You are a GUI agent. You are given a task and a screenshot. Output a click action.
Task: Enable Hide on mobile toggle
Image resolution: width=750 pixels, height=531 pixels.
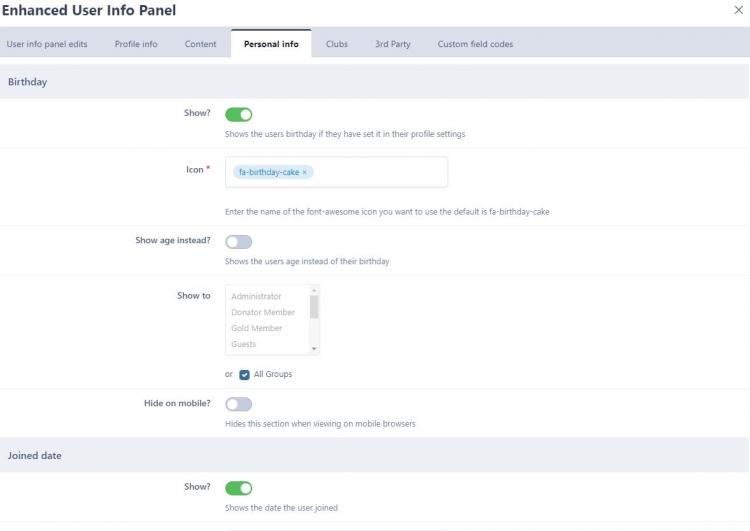(x=239, y=404)
